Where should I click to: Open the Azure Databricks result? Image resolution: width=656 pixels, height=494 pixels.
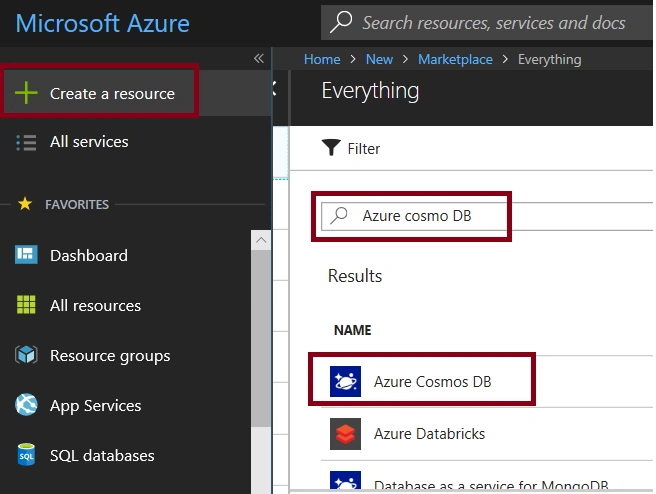point(487,434)
